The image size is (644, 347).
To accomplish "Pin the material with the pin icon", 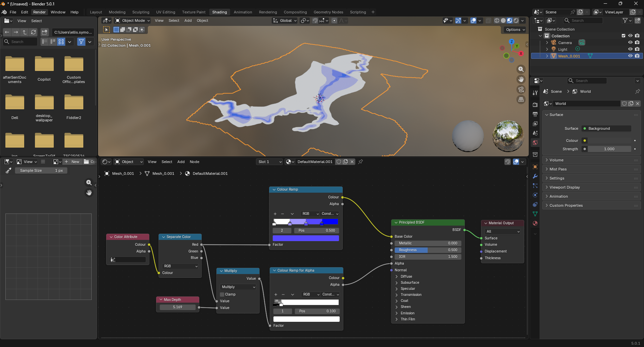I will point(360,162).
